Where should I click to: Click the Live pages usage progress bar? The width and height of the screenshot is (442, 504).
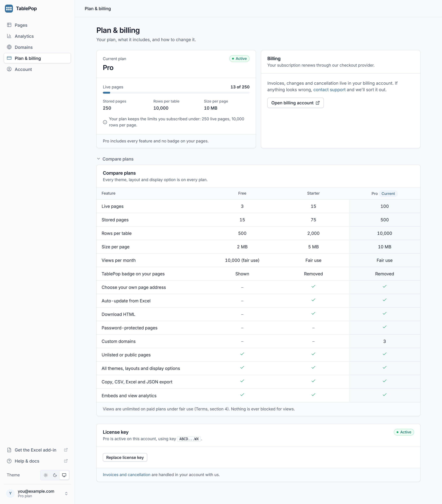point(176,93)
